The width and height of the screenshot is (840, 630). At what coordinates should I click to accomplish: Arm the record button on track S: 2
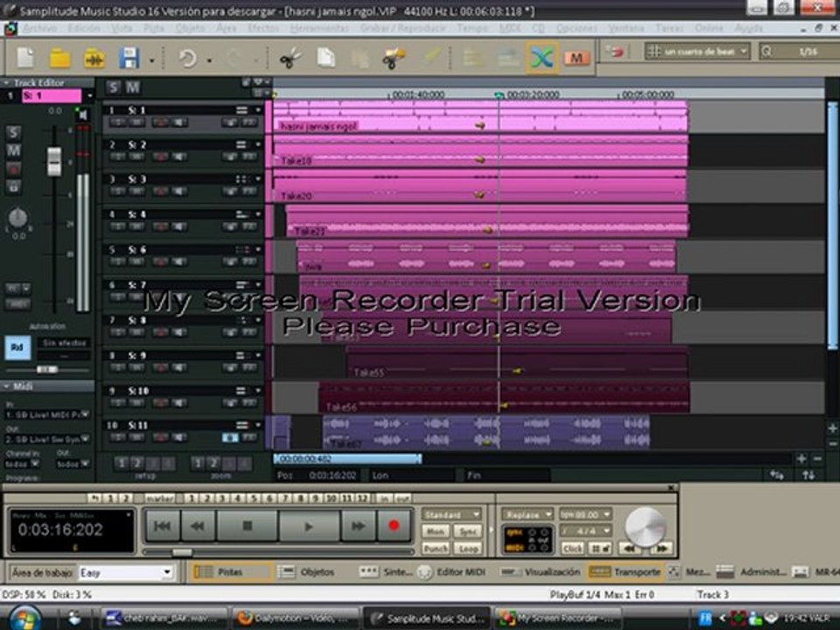159,157
